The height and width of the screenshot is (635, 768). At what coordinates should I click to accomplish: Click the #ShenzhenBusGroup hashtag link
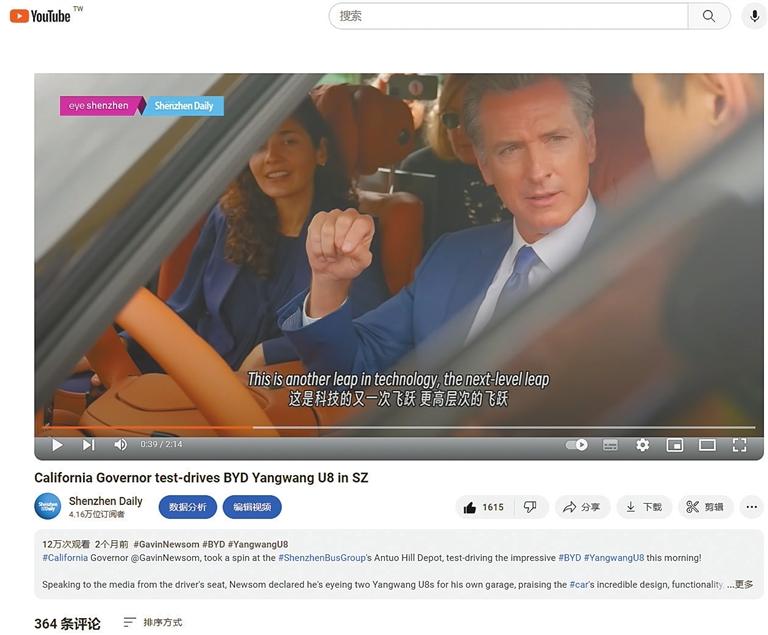(323, 558)
